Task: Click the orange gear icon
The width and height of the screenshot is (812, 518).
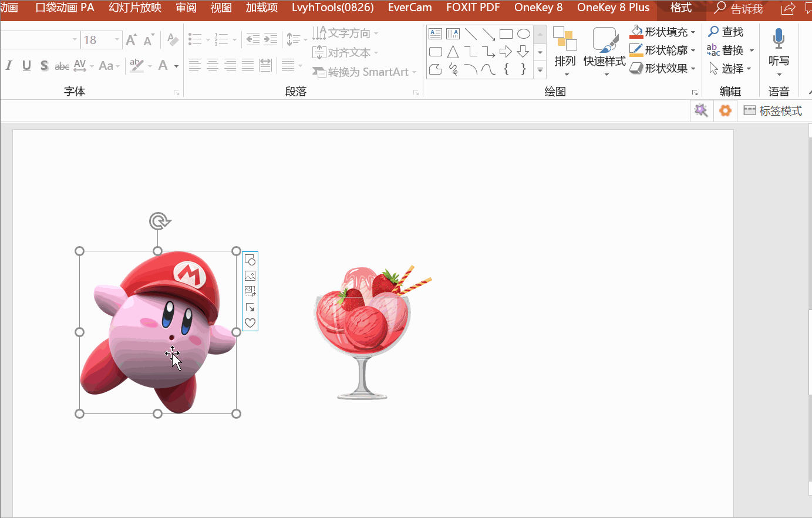Action: (x=726, y=110)
